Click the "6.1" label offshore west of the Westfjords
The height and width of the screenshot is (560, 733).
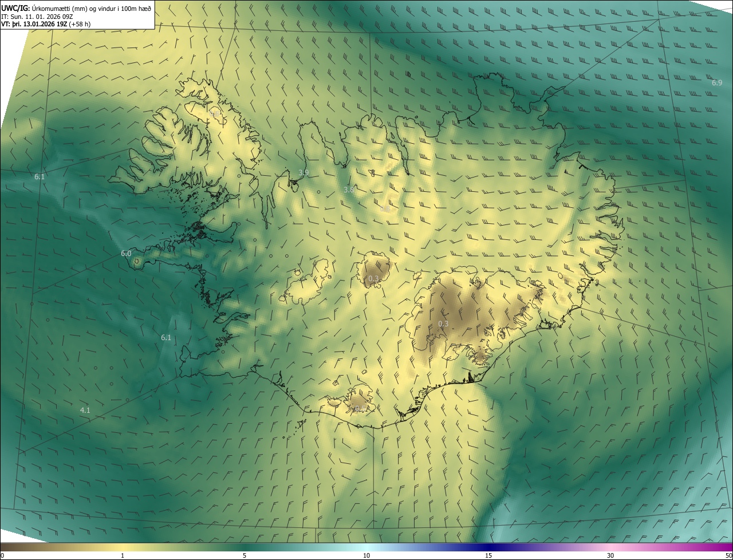tap(39, 177)
